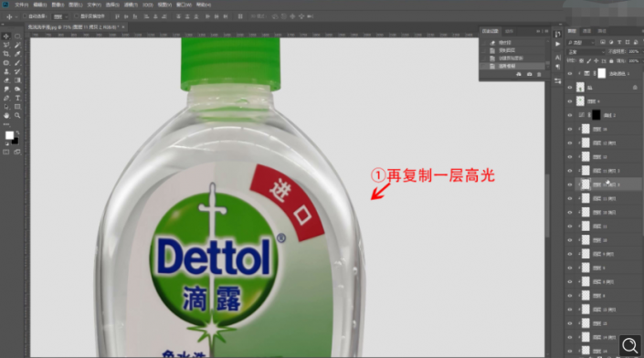Select the Pen tool

click(x=6, y=98)
